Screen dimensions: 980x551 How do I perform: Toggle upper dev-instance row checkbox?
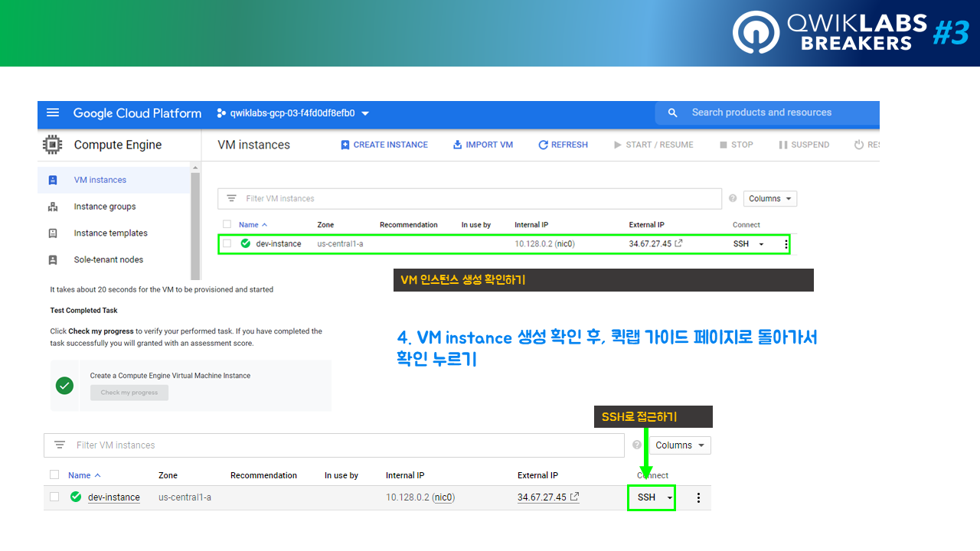point(227,243)
